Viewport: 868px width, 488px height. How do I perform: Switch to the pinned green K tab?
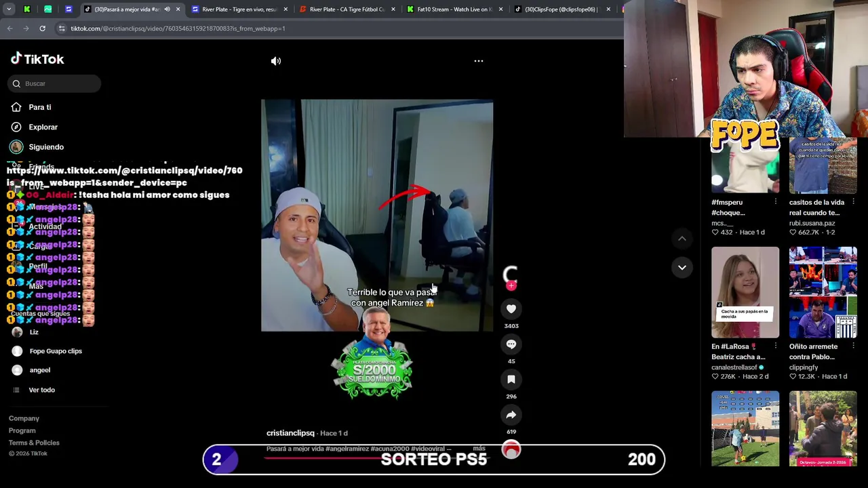pos(27,9)
